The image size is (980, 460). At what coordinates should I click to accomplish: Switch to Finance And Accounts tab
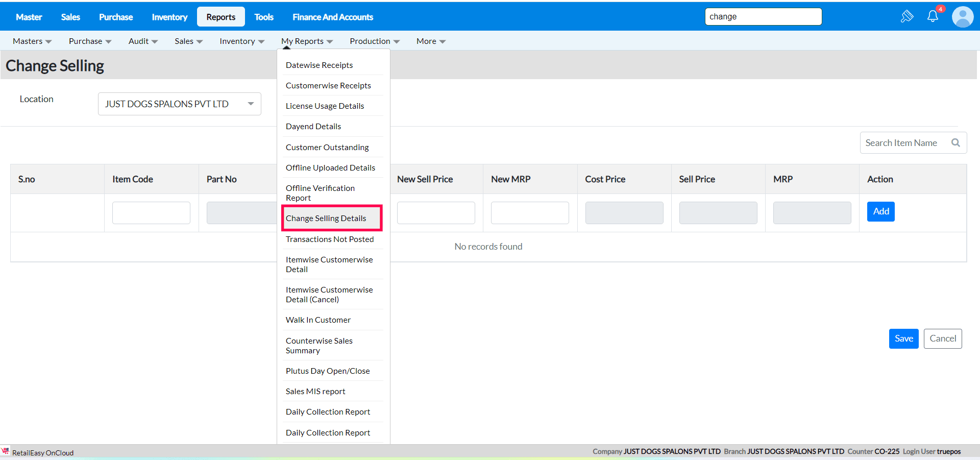pos(333,17)
